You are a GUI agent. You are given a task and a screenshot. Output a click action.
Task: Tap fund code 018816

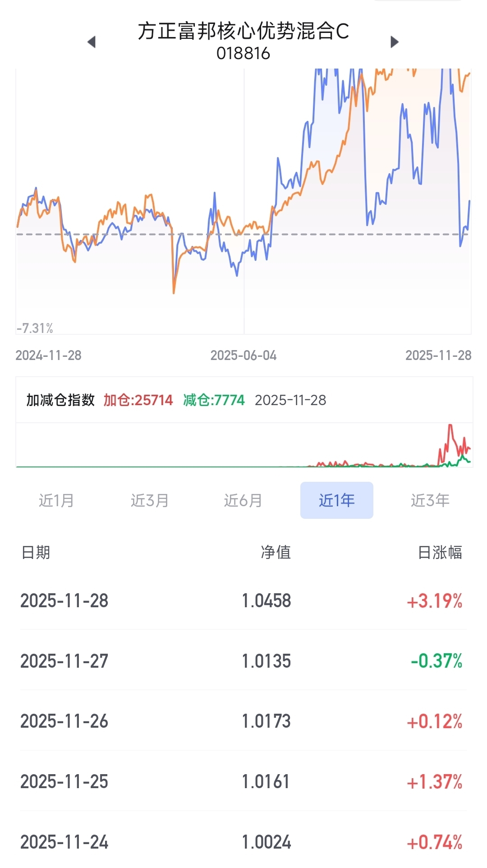pos(243,53)
